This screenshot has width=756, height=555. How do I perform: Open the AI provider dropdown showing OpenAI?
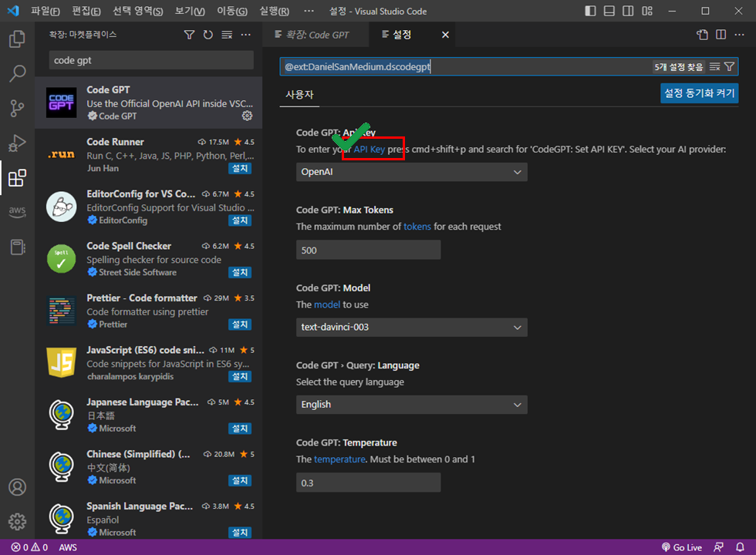point(412,172)
